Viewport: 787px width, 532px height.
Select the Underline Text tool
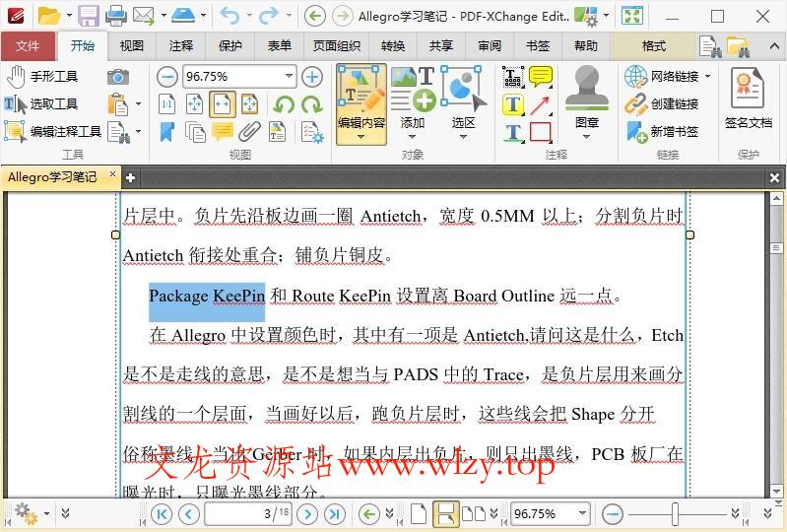513,132
